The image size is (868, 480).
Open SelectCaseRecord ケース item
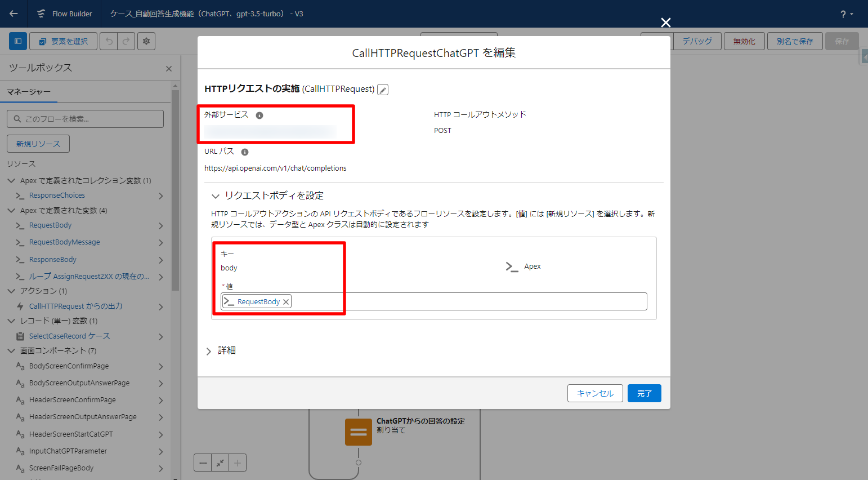pyautogui.click(x=70, y=336)
